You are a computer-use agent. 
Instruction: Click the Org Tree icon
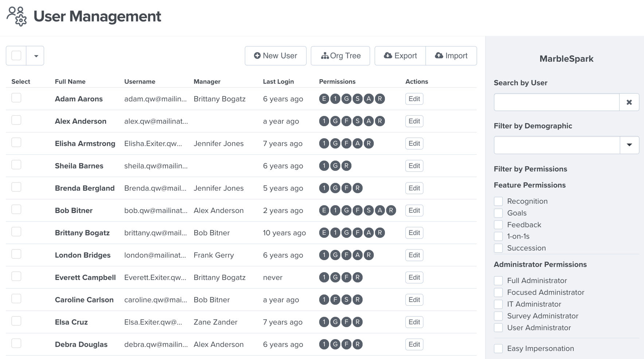[x=325, y=56]
